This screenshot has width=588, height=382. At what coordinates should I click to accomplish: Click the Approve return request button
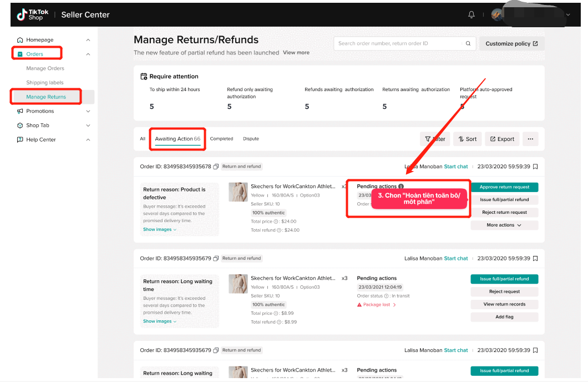coord(504,187)
